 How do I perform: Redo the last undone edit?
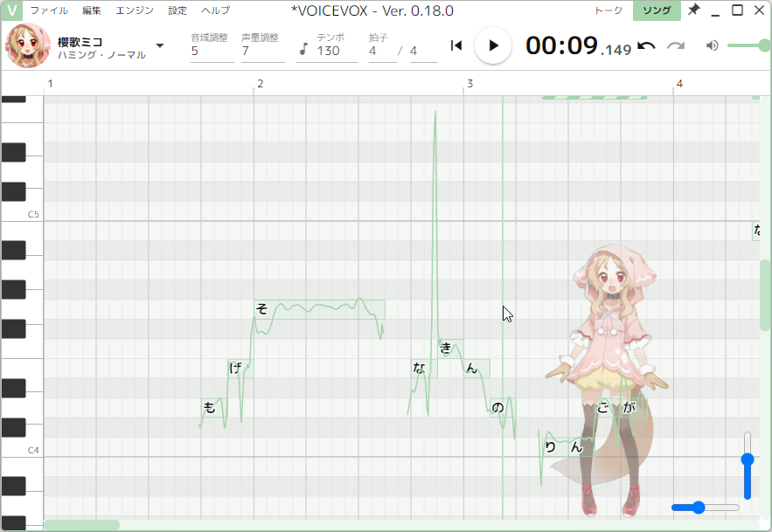[676, 45]
